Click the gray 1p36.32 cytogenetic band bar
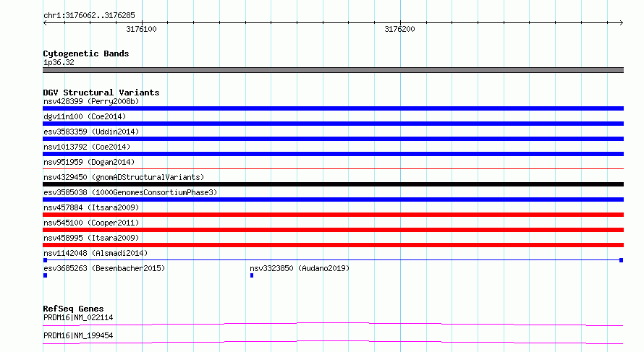 click(333, 70)
